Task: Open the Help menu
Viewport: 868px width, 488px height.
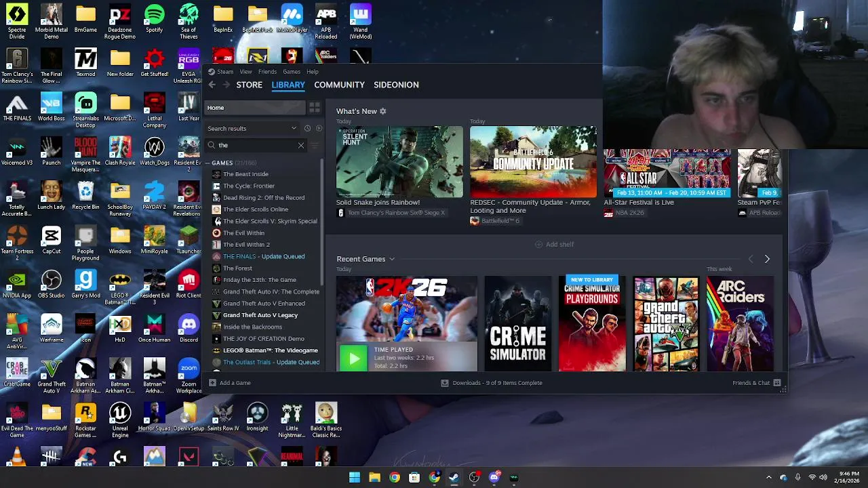Action: (313, 72)
